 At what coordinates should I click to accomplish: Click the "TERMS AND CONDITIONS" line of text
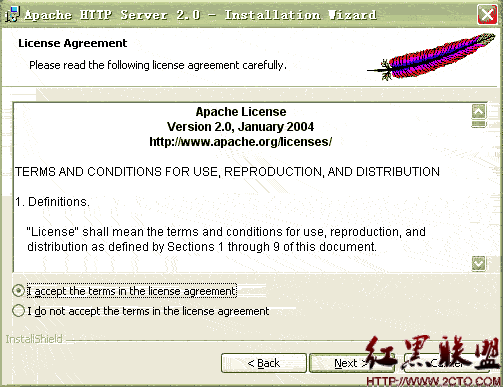pos(227,172)
